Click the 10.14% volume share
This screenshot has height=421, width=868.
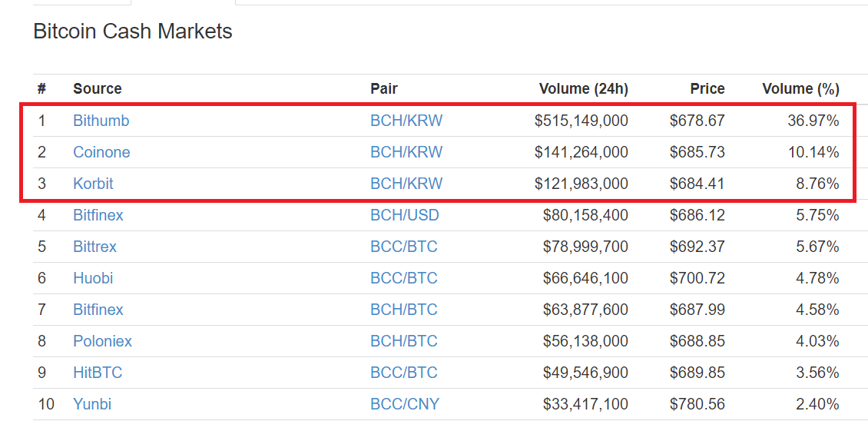click(813, 152)
